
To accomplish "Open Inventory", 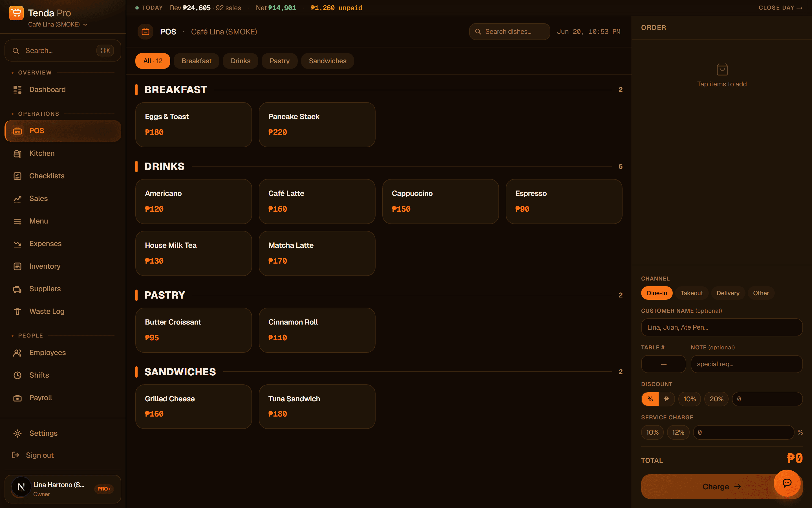I will 63,266.
